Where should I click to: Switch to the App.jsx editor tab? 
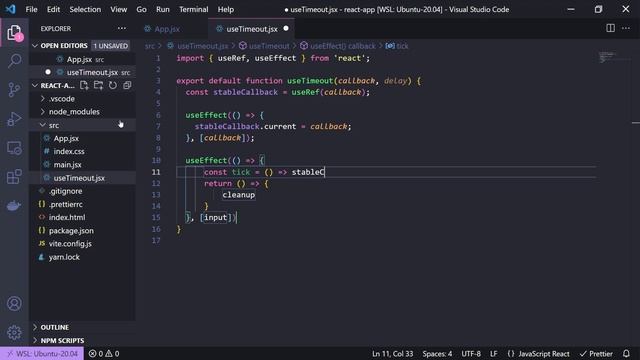(x=167, y=29)
